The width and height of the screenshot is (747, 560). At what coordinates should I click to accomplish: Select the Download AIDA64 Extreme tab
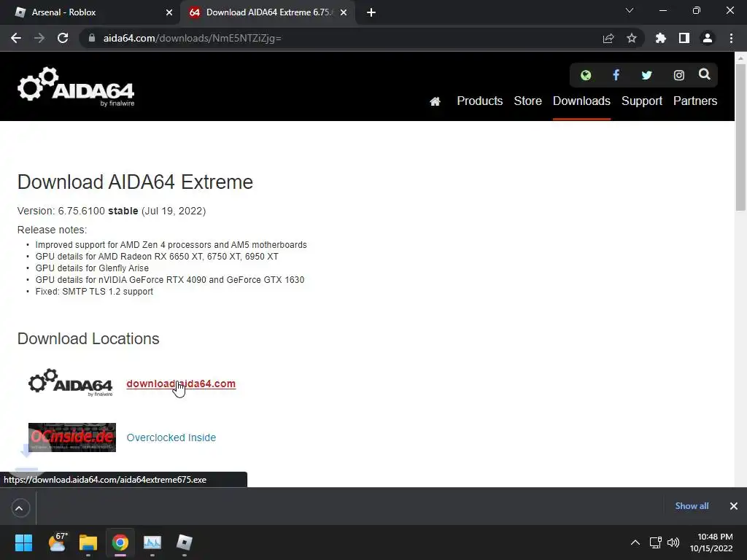268,12
